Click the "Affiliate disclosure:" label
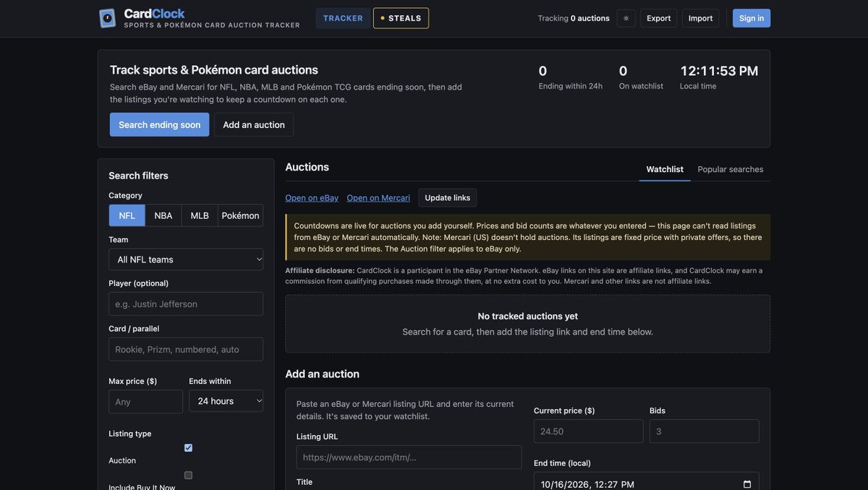 click(320, 270)
